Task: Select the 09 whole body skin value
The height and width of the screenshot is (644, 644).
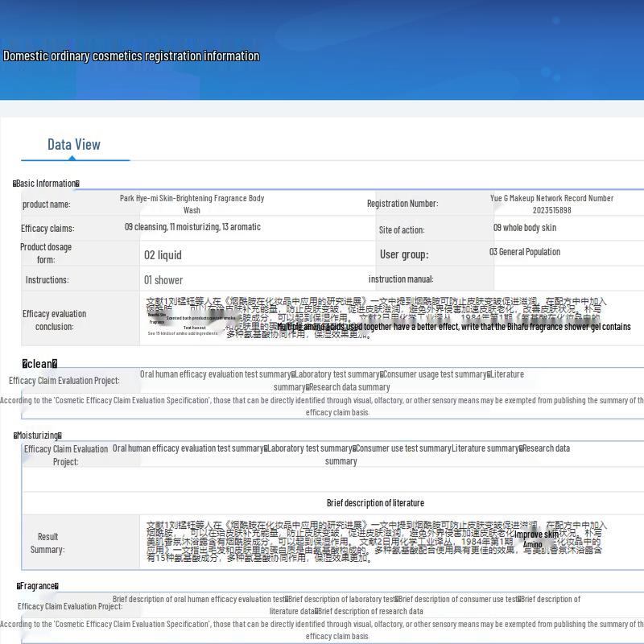Action: [x=525, y=228]
